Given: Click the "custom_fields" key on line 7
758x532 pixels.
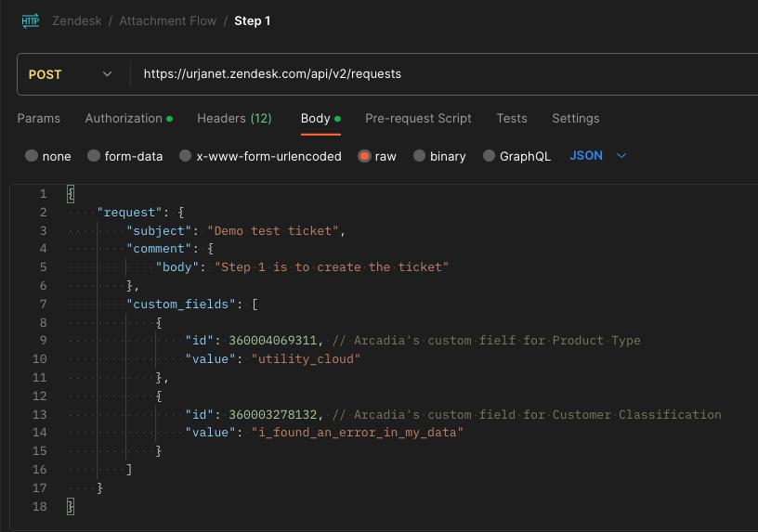Looking at the screenshot, I should [x=181, y=304].
